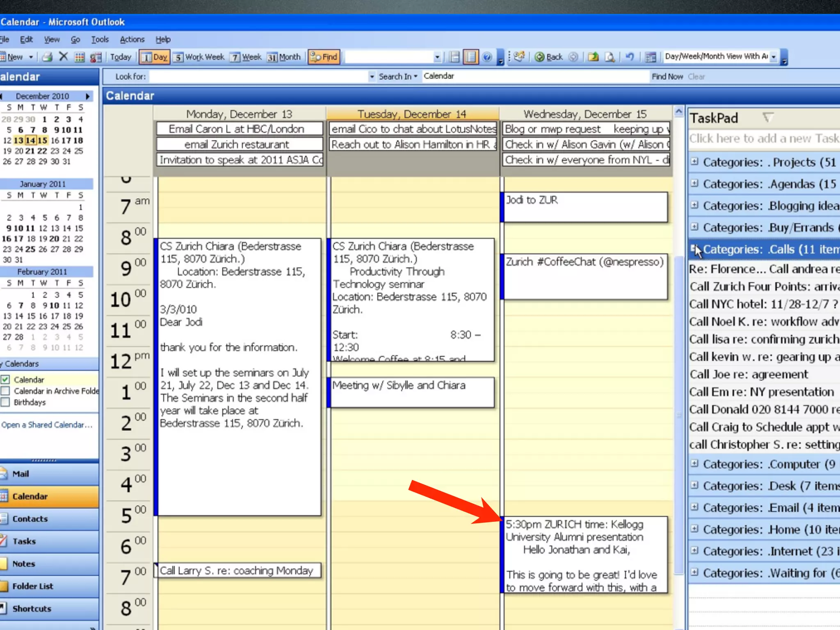This screenshot has width=840, height=630.
Task: Click the Delete X icon in toolbar
Action: coord(63,57)
